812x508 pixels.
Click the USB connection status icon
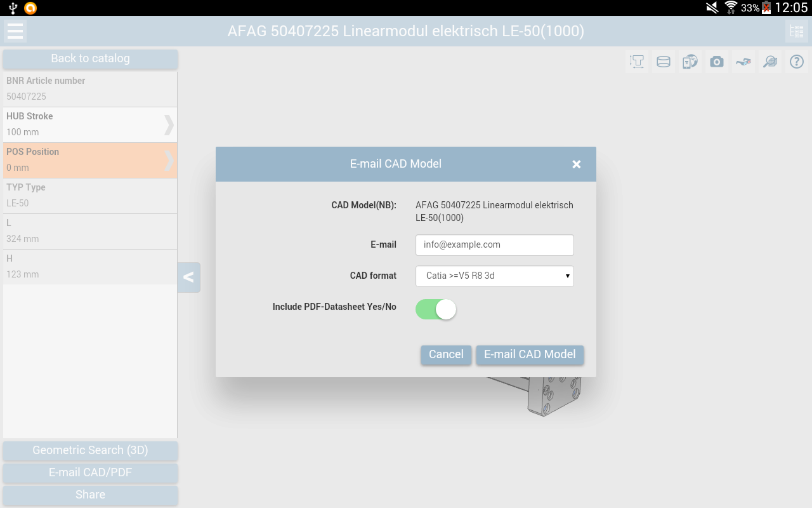point(13,8)
